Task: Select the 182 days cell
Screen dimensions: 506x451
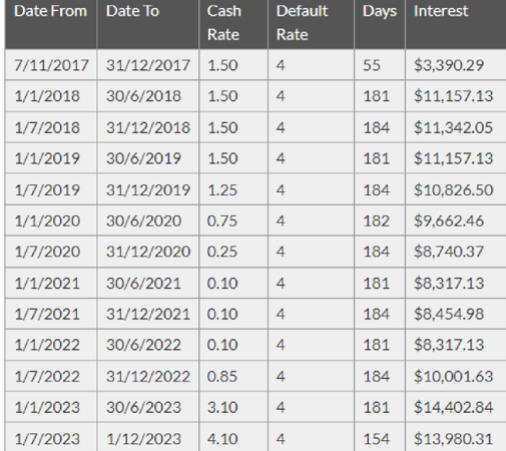Action: pyautogui.click(x=380, y=221)
